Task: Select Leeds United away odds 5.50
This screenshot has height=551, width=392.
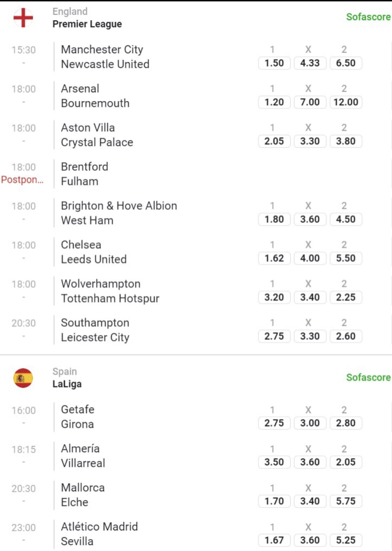Action: coord(346,258)
